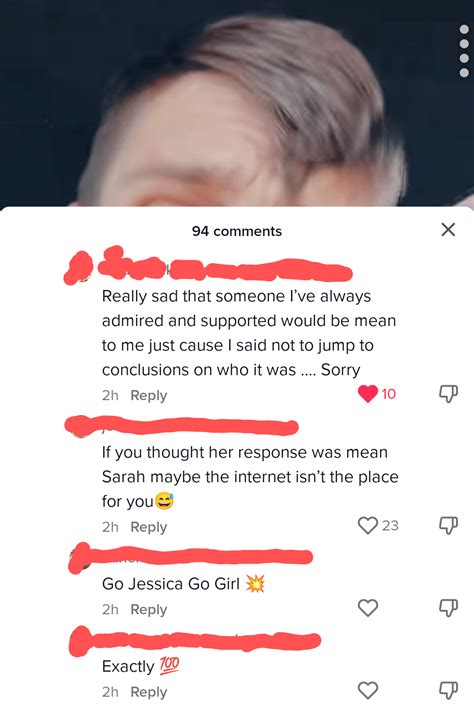Viewport: 474px width, 709px height.
Task: Dislike the 'Go Jessica Go Girl' comment
Action: (x=448, y=608)
